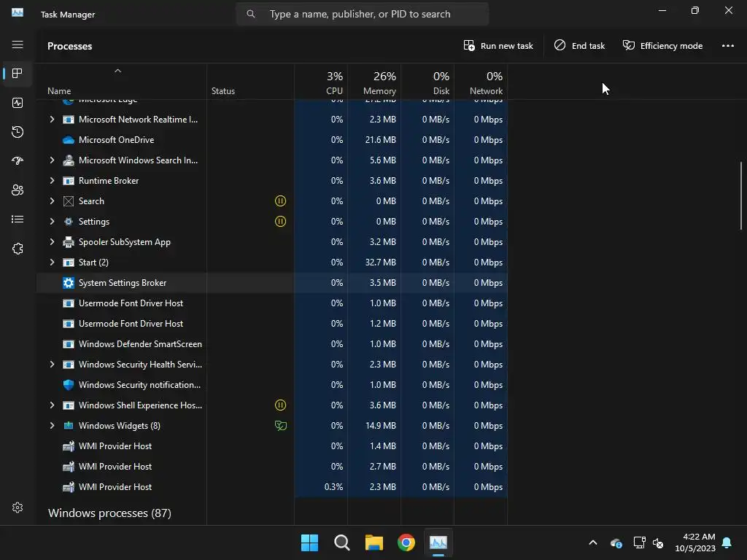Click the Windows Widgets process icon
Screen dimensions: 747x560
[69, 426]
